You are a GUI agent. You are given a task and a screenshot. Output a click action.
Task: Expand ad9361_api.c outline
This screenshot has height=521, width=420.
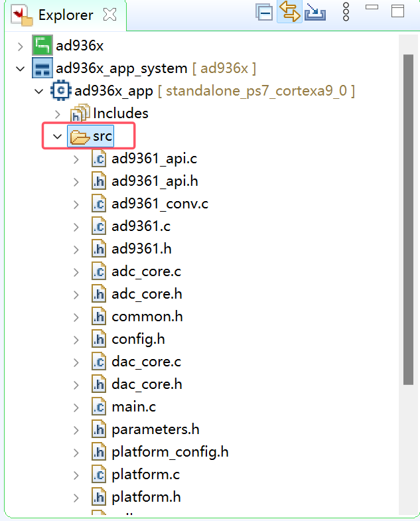pyautogui.click(x=76, y=159)
